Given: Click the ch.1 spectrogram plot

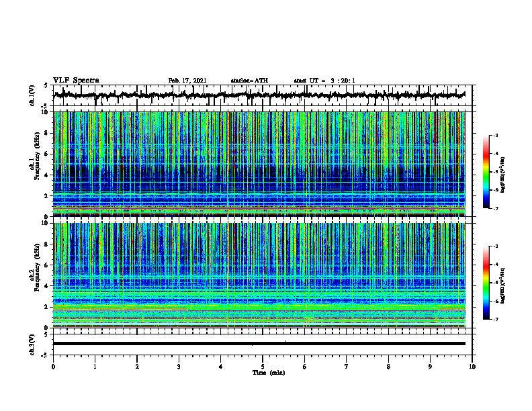Looking at the screenshot, I should pos(259,164).
